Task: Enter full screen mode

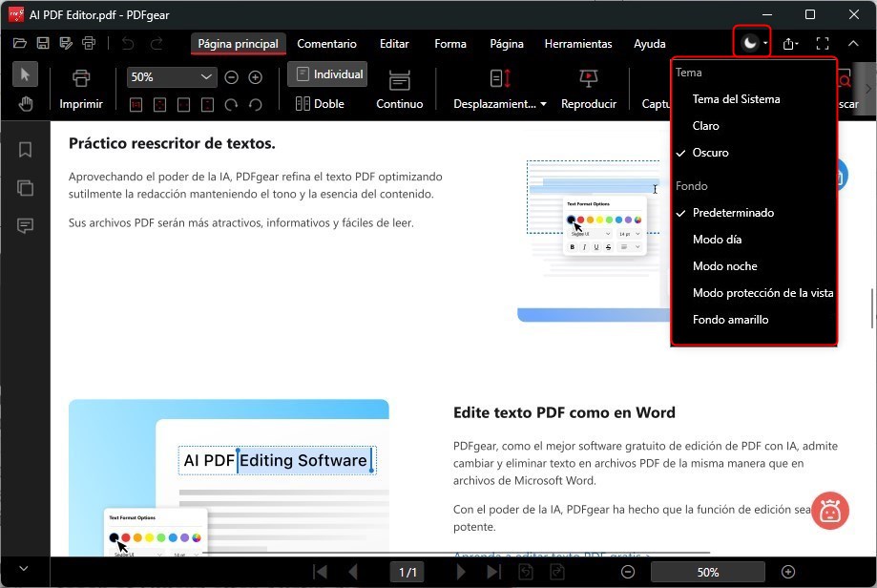Action: [823, 44]
